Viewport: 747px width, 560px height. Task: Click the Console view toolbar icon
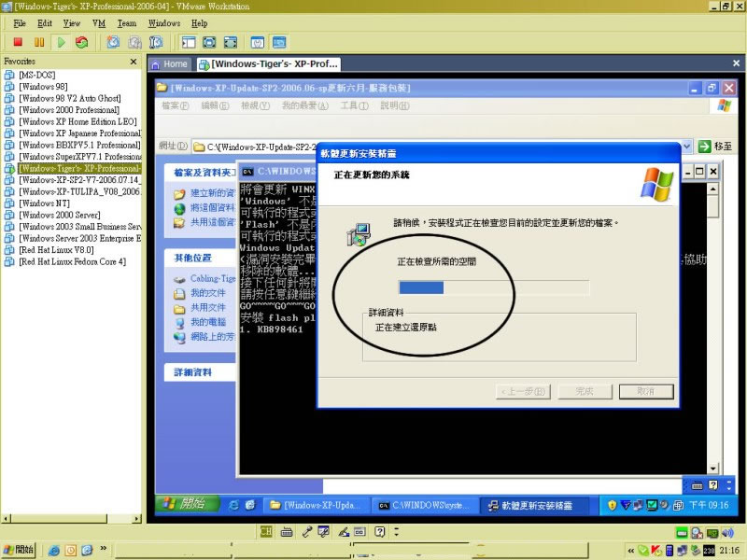click(x=279, y=42)
